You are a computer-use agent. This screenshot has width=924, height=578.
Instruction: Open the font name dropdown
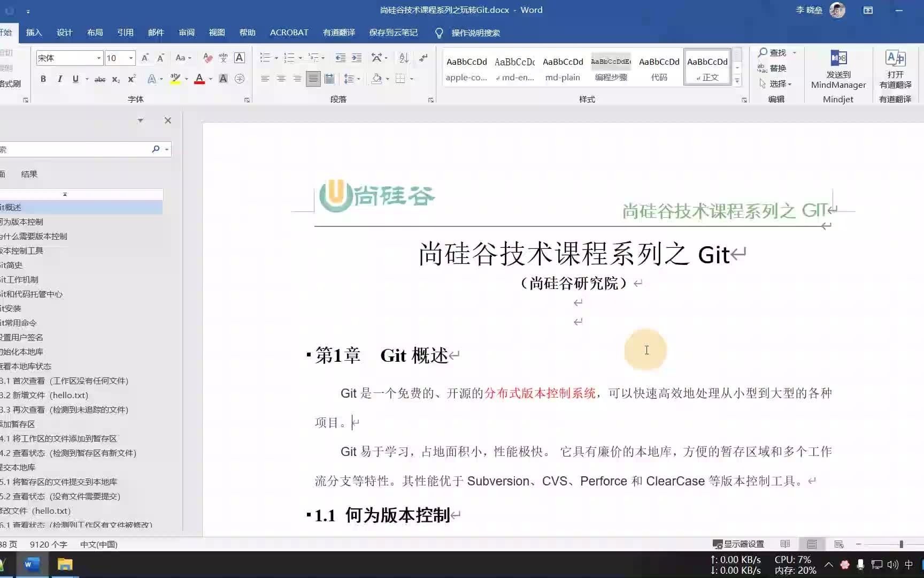[x=99, y=58]
